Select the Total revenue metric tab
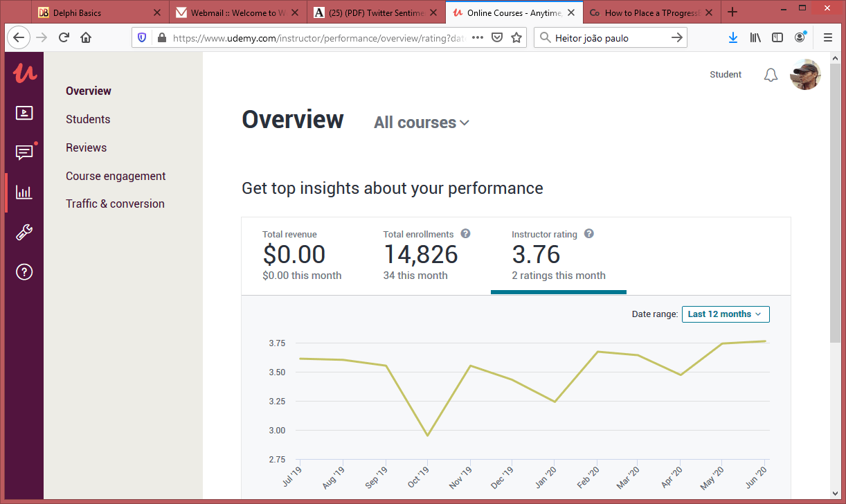The image size is (846, 504). point(302,255)
